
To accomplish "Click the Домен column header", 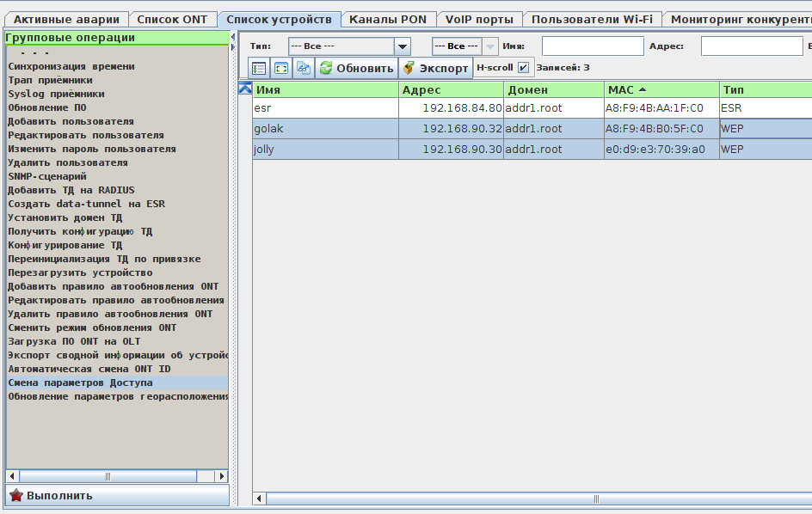I will click(x=554, y=89).
